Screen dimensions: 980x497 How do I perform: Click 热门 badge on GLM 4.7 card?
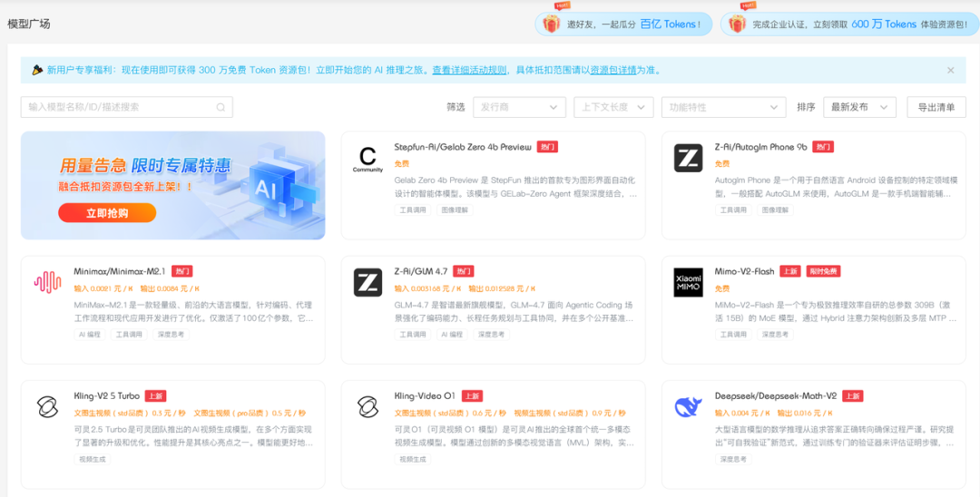pyautogui.click(x=463, y=271)
